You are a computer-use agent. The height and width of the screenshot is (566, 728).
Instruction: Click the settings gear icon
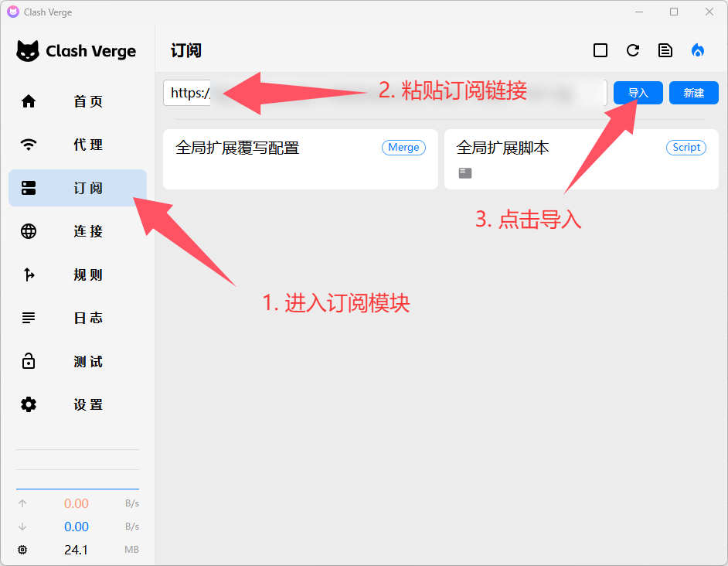click(x=29, y=404)
